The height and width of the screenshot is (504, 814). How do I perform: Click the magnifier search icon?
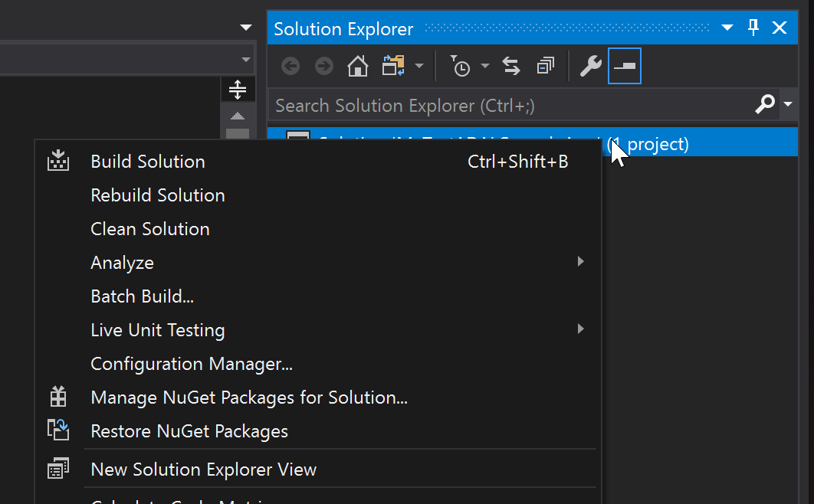click(765, 104)
